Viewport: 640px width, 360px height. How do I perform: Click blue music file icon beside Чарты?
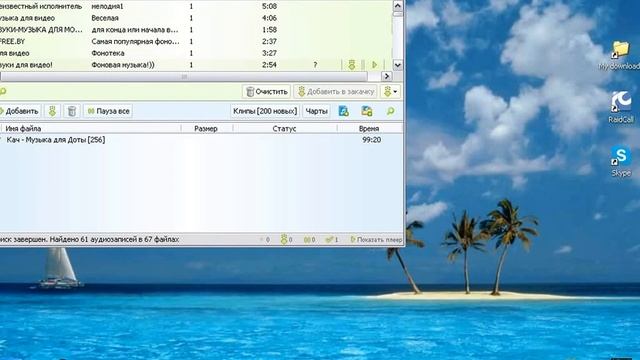[x=344, y=111]
